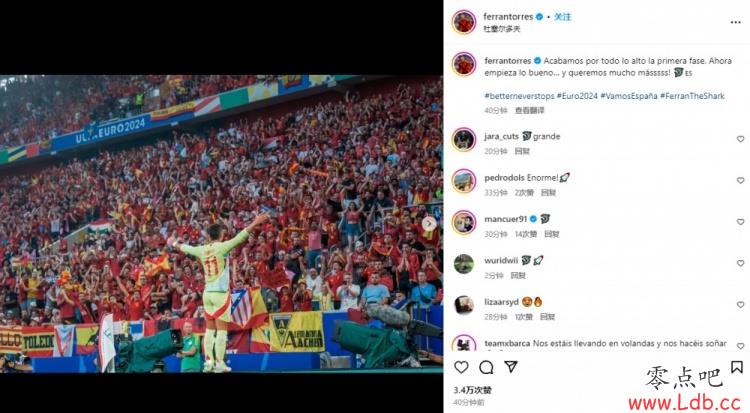Image resolution: width=750 pixels, height=413 pixels.
Task: Open ferrantorres profile avatar in header
Action: (464, 22)
